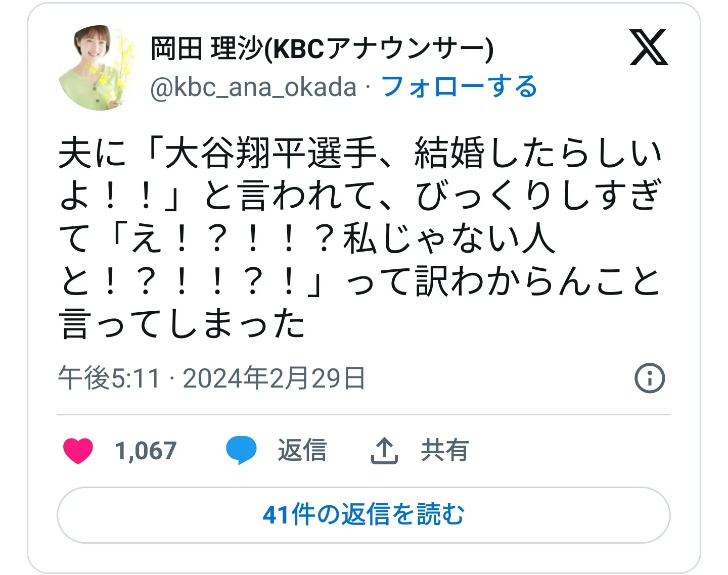Screen dimensions: 728x575
Task: Open the 午後5:11 time link
Action: point(109,378)
